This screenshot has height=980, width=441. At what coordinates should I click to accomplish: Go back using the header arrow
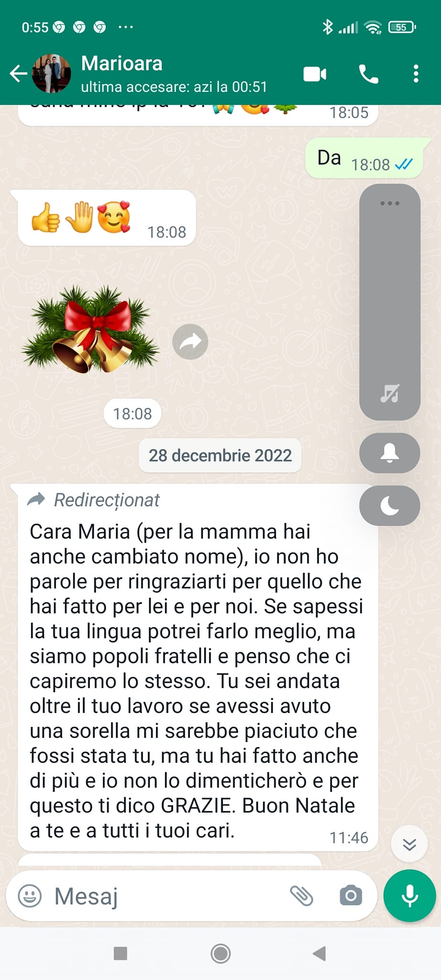coord(18,74)
